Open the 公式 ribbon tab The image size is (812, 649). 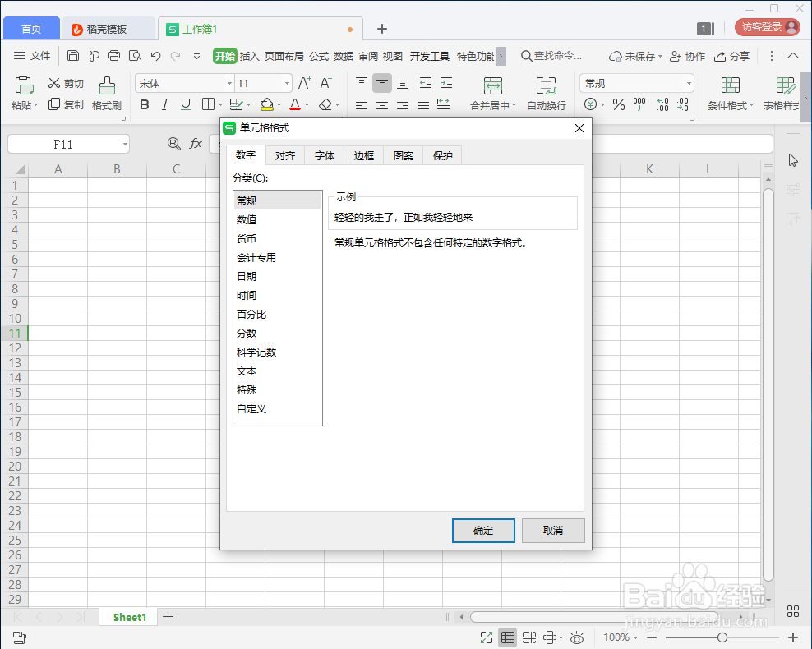point(319,56)
